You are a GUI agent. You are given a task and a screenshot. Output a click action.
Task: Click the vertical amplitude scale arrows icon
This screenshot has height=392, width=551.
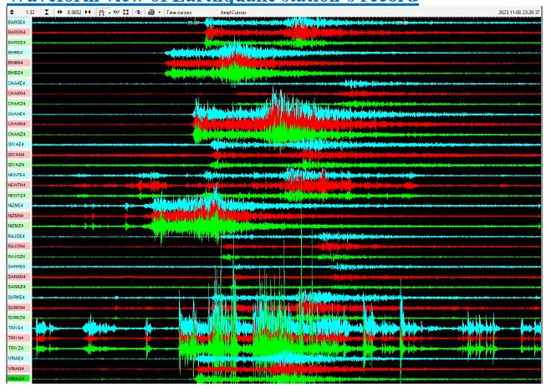11,13
